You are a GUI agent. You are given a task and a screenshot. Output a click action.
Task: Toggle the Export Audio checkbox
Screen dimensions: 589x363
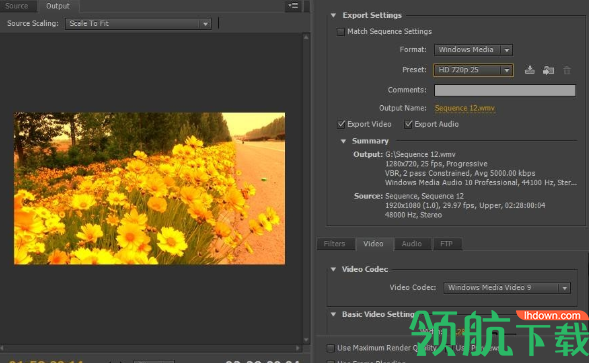408,124
